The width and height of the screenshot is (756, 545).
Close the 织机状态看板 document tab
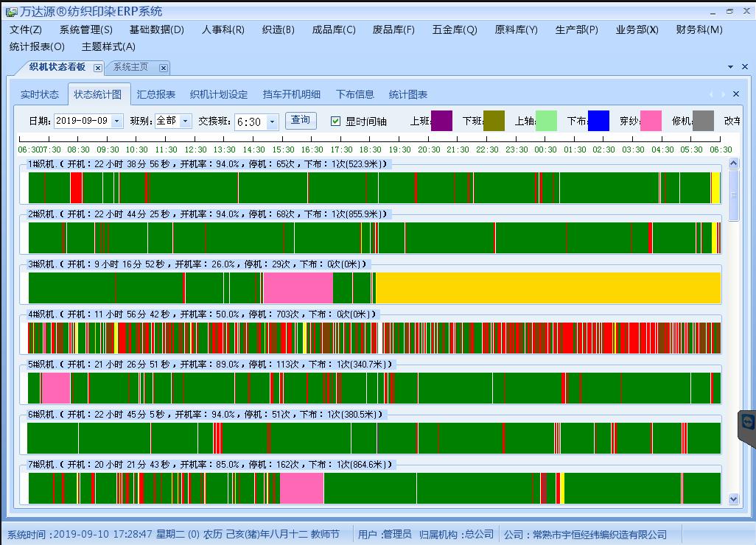click(98, 68)
